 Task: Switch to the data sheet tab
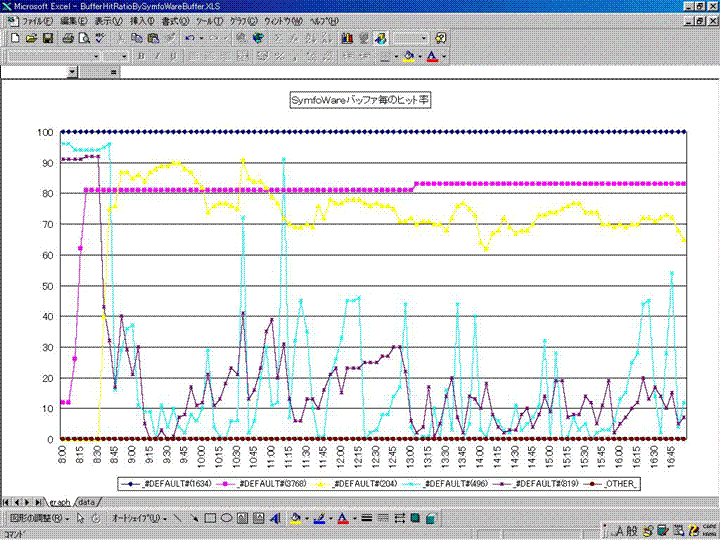pyautogui.click(x=89, y=501)
